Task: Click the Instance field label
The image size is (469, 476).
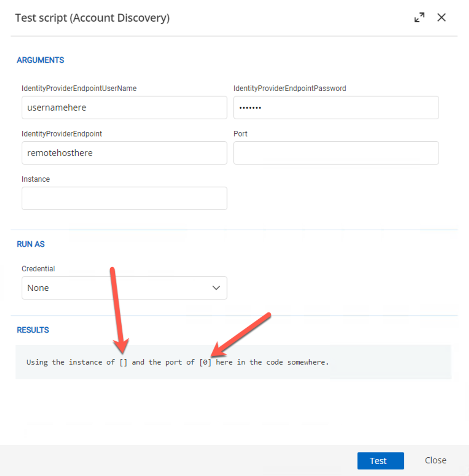Action: click(x=36, y=179)
